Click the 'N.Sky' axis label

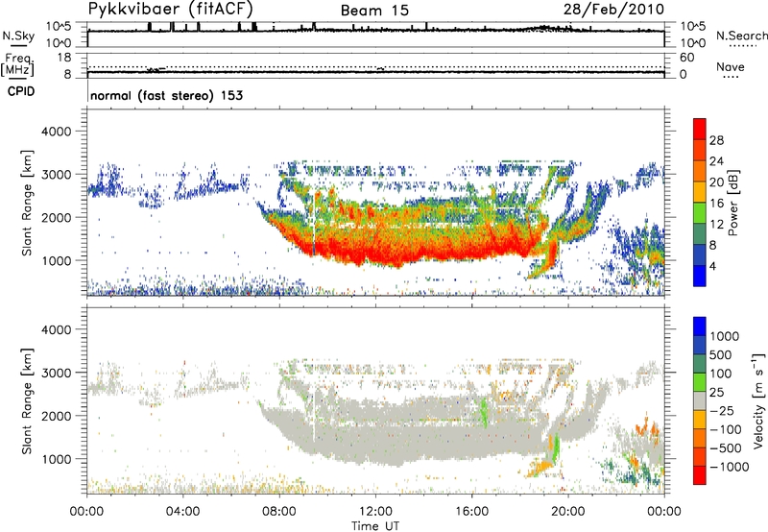coord(18,36)
